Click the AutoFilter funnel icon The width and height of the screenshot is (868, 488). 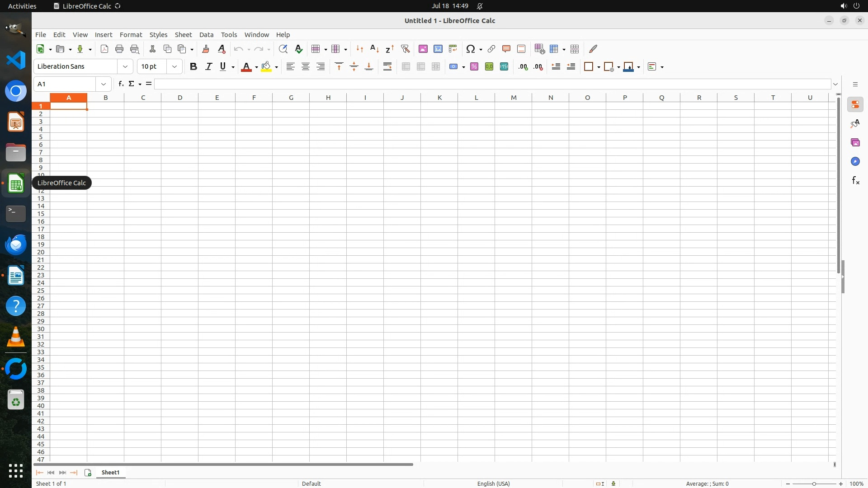tap(405, 49)
